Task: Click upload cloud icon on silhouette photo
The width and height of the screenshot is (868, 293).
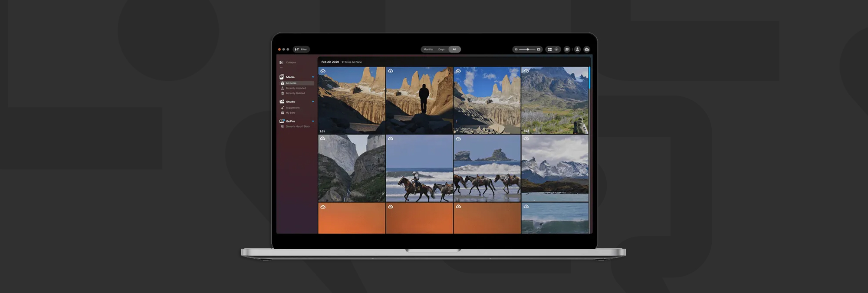Action: tap(391, 71)
